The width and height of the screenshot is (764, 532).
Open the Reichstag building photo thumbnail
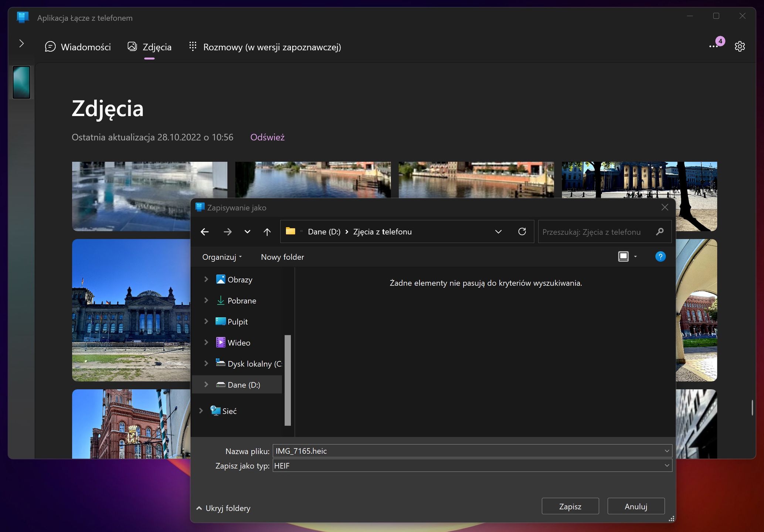pos(131,310)
